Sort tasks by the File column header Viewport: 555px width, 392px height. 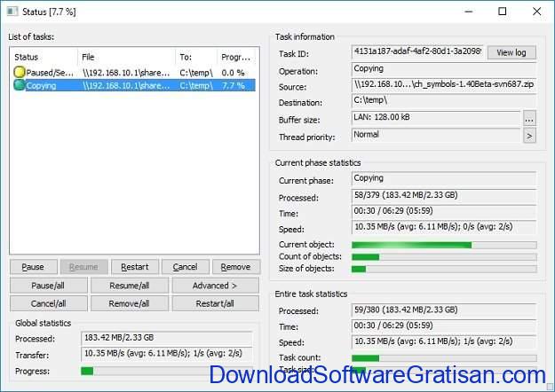126,57
